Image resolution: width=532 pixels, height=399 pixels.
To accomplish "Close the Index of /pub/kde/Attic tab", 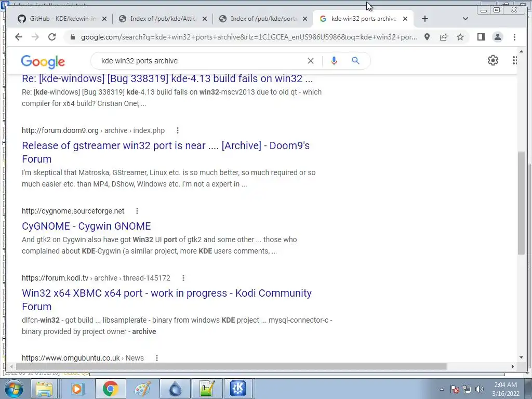I will pyautogui.click(x=205, y=19).
